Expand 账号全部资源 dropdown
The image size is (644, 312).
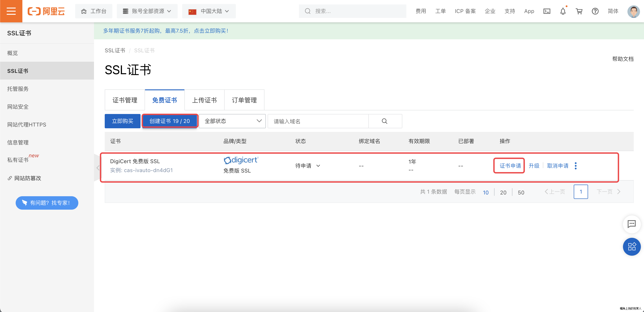(x=147, y=11)
